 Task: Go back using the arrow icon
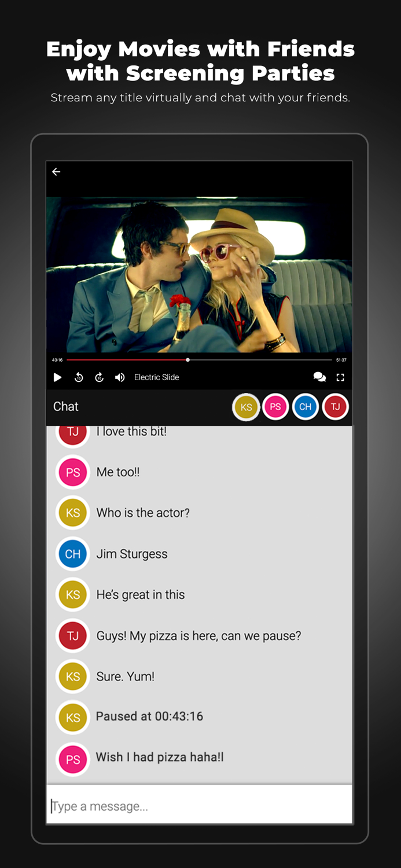coord(56,172)
